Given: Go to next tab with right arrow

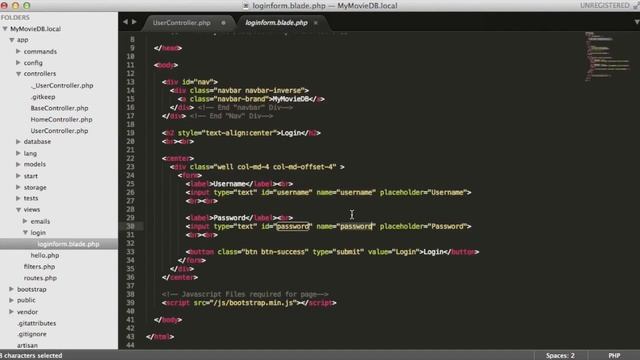Looking at the screenshot, I should [134, 22].
